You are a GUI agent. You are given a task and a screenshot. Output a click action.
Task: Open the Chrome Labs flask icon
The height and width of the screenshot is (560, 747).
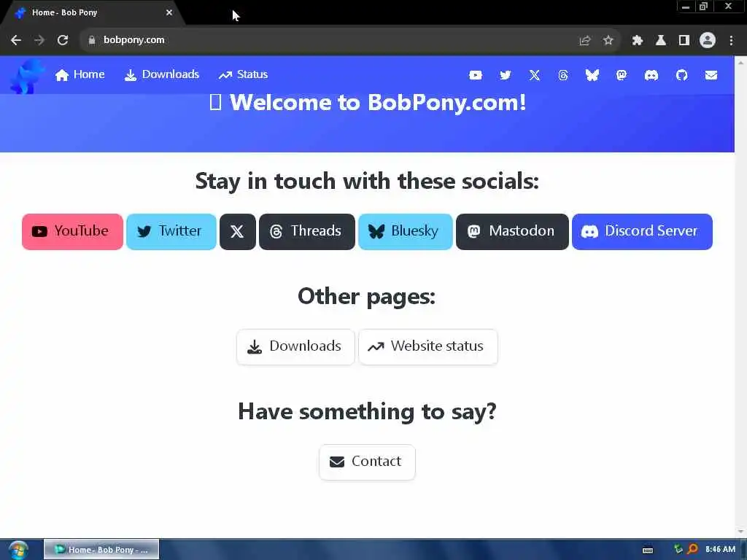pos(660,41)
